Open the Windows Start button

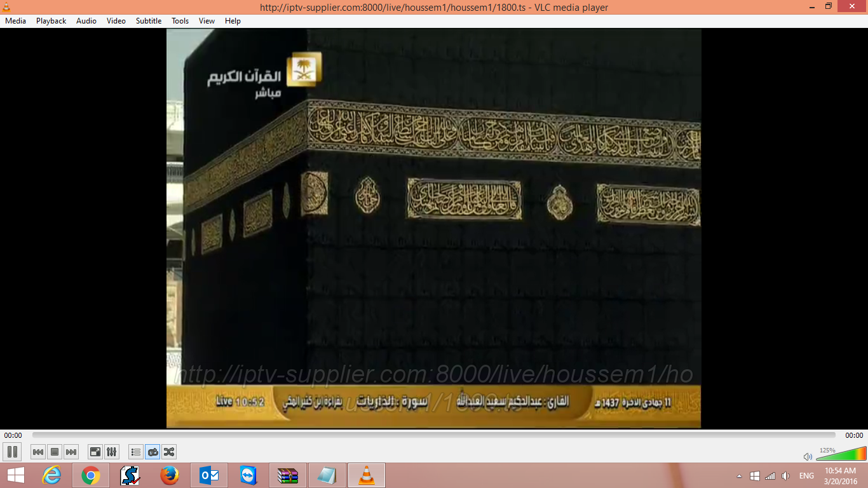[16, 475]
